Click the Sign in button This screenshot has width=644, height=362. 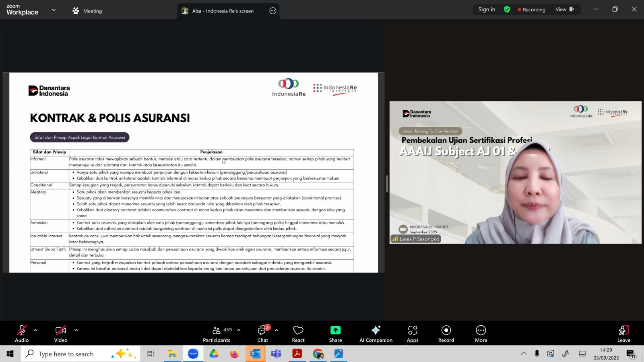[487, 9]
